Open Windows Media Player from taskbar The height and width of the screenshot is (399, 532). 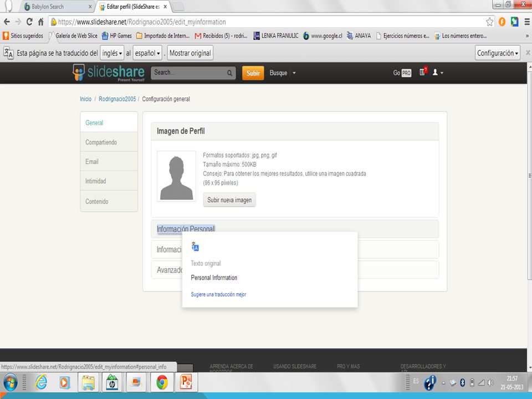[x=64, y=383]
